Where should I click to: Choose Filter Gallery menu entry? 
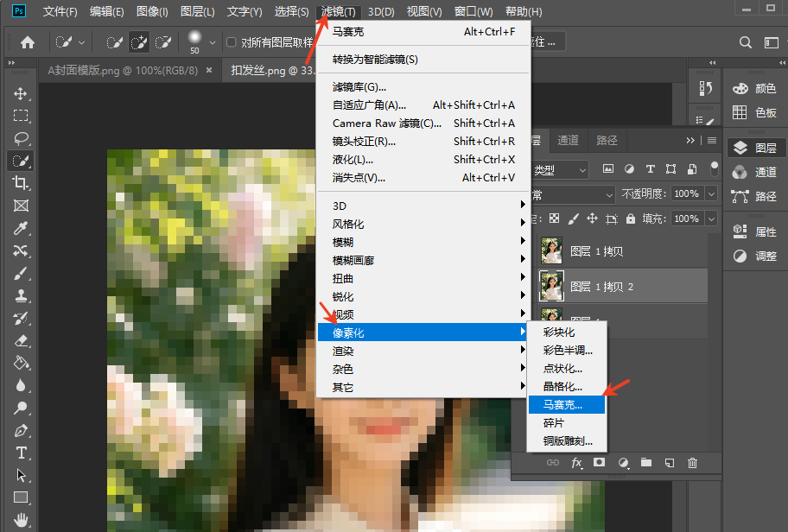(423, 87)
